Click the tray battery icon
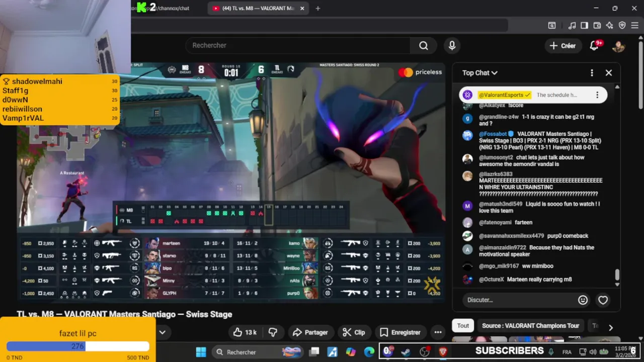Image resolution: width=644 pixels, height=362 pixels. point(604,352)
